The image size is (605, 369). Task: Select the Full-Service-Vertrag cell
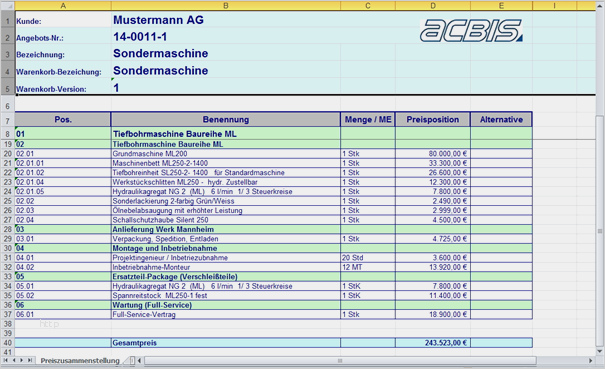226,314
